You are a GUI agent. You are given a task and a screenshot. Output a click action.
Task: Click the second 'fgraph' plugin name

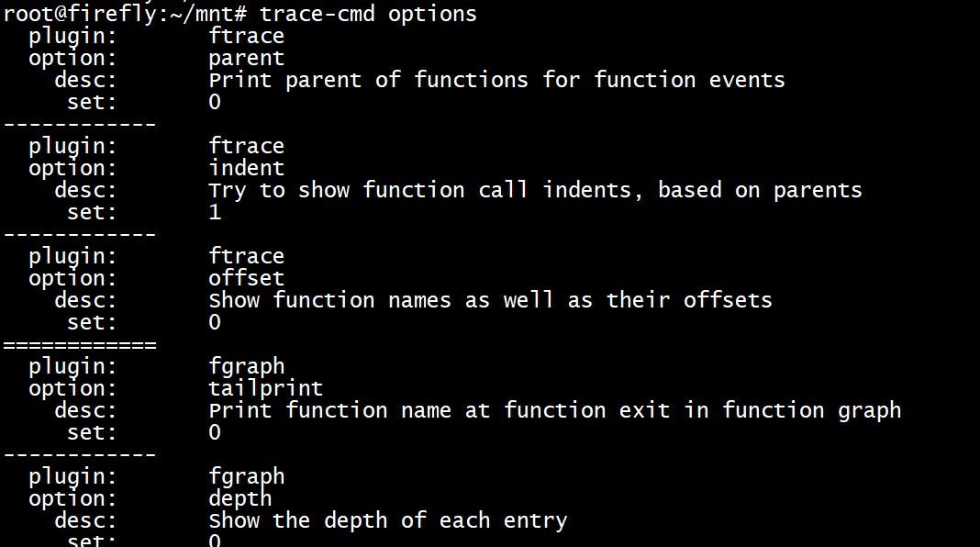(246, 477)
